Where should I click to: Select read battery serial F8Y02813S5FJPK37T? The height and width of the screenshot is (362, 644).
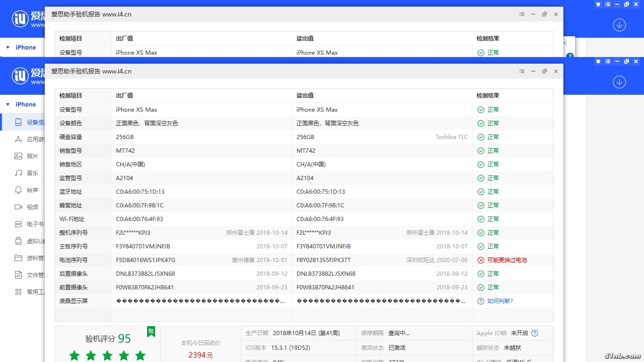pyautogui.click(x=324, y=260)
